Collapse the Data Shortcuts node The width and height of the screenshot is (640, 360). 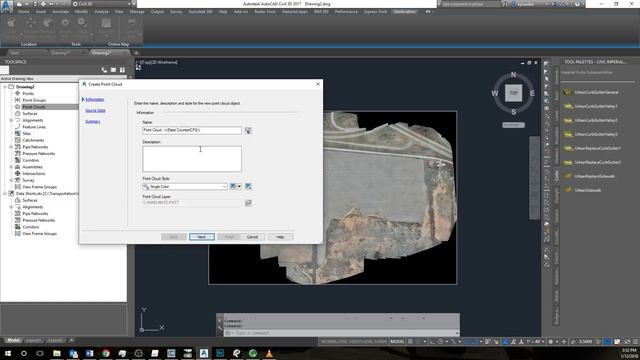[4, 193]
